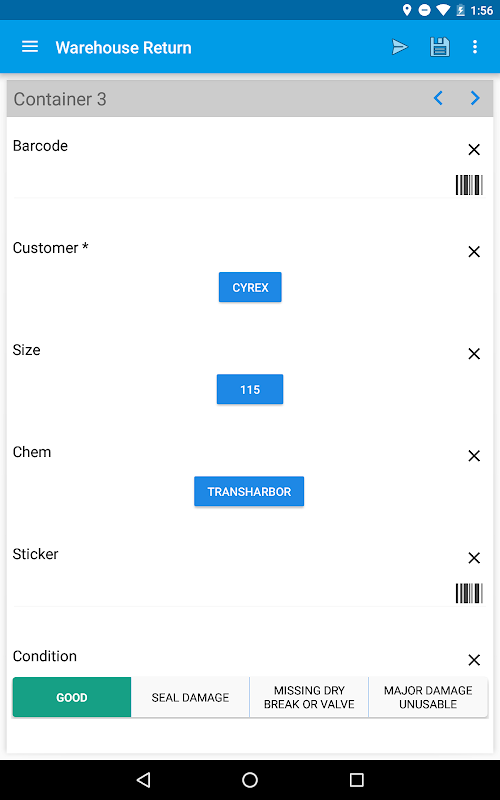The image size is (500, 800).
Task: Scan barcode for Sticker field
Action: tap(469, 593)
